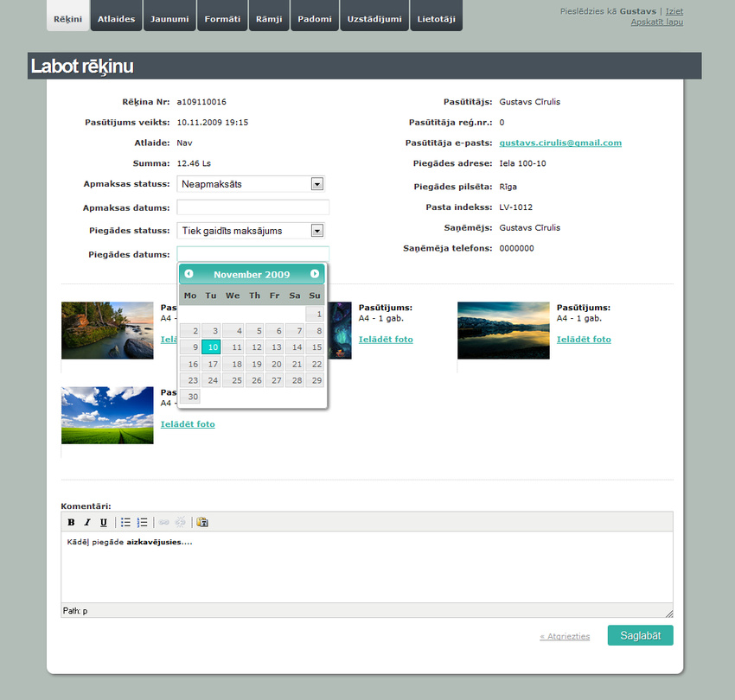Image resolution: width=735 pixels, height=700 pixels.
Task: Click the paste from Word icon
Action: click(x=202, y=522)
